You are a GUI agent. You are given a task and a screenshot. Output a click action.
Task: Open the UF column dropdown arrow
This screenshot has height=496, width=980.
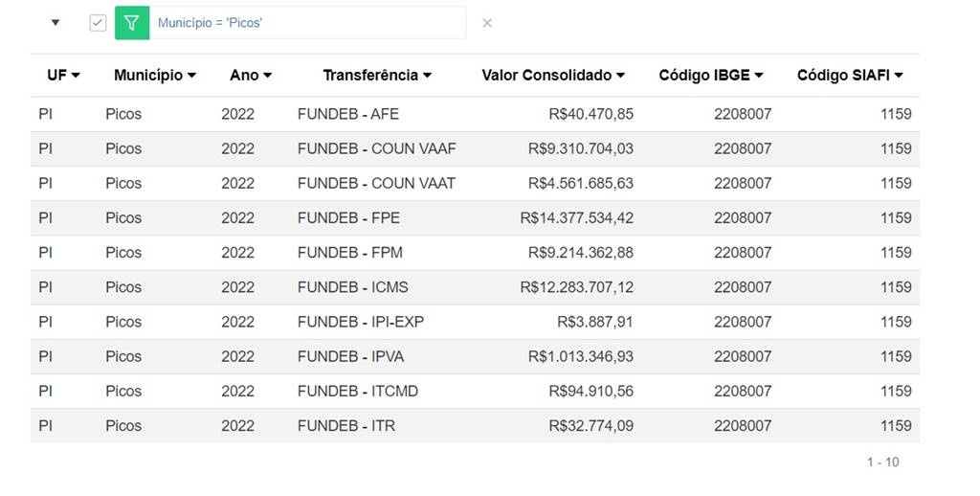point(76,76)
